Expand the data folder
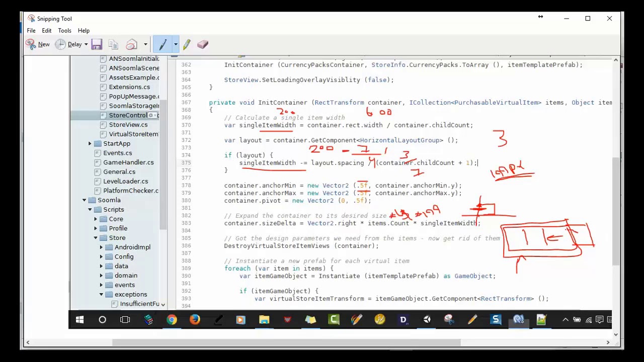The width and height of the screenshot is (644, 362). [101, 266]
